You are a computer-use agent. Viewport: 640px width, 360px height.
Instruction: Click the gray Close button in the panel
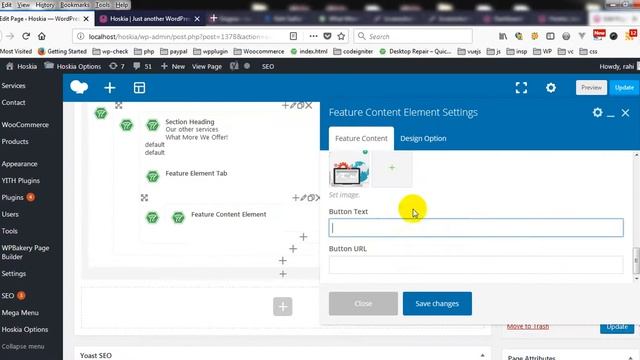(x=363, y=304)
